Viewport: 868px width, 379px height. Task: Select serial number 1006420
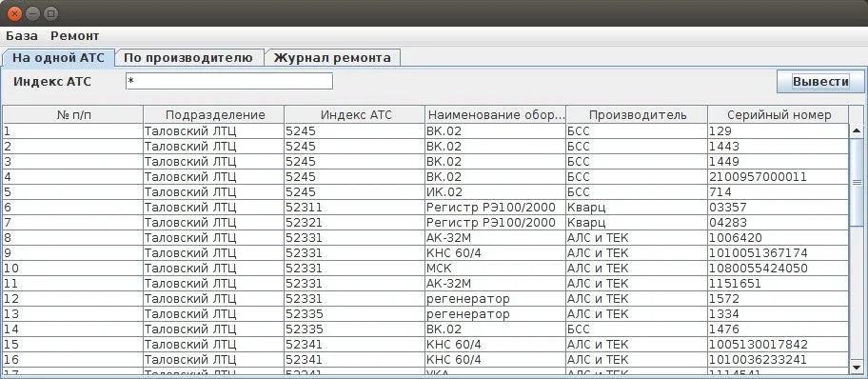[x=779, y=238]
